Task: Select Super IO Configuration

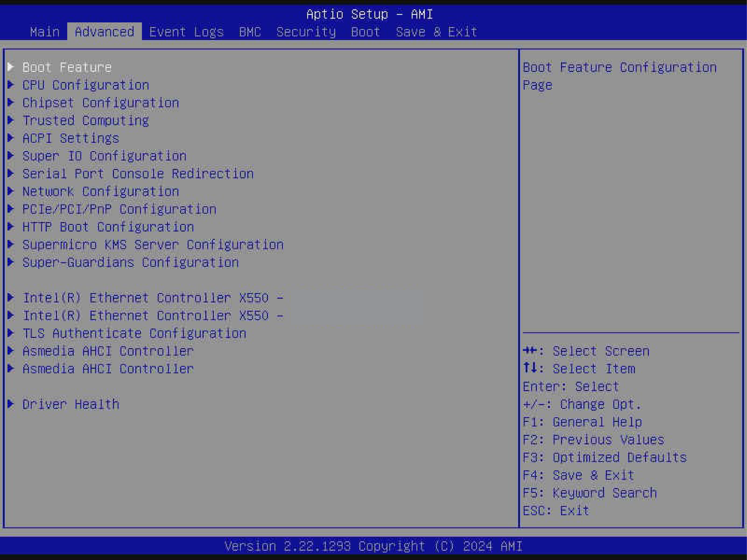Action: tap(104, 156)
